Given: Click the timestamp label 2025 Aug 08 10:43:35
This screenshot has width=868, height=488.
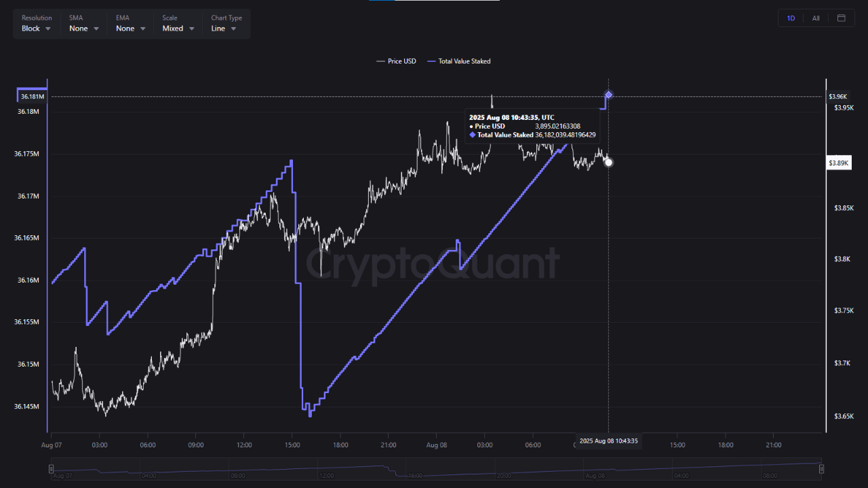Looking at the screenshot, I should 608,441.
